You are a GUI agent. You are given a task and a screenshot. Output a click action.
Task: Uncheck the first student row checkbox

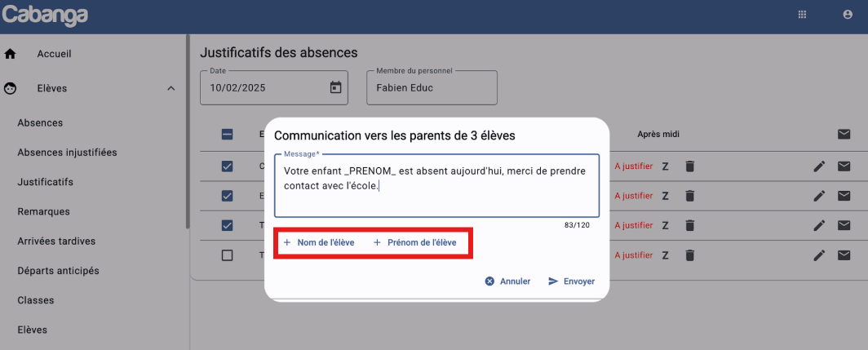pos(228,166)
